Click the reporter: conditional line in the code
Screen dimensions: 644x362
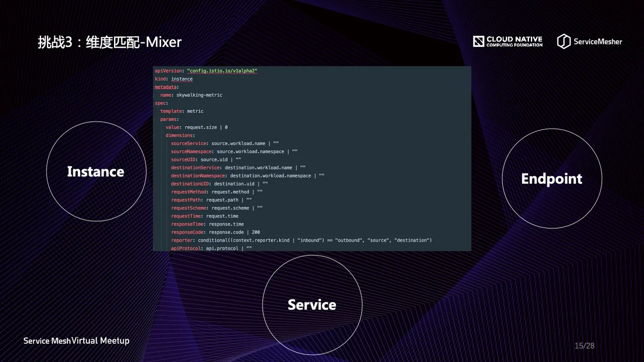click(x=301, y=240)
